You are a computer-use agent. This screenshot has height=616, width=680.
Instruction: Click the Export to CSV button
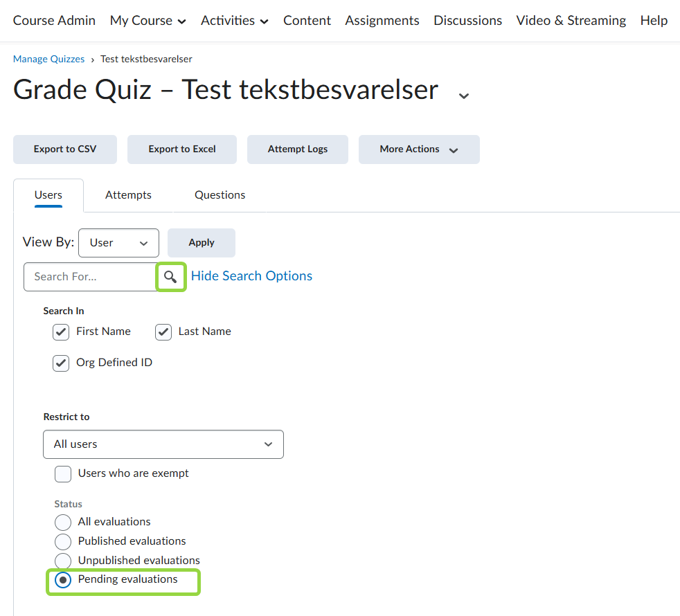tap(65, 150)
